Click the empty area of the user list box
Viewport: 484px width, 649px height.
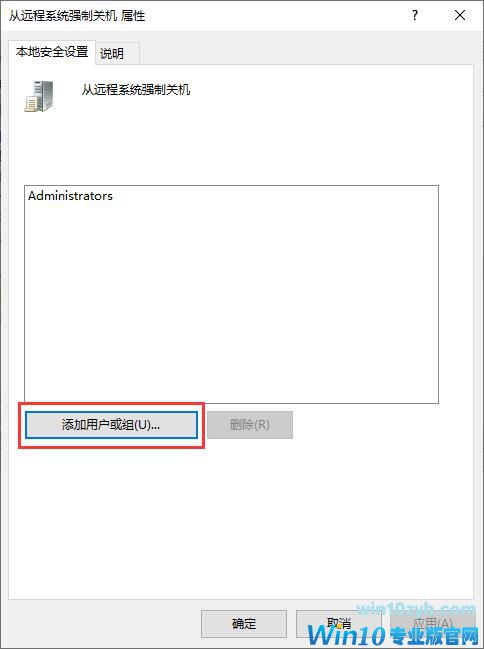tap(231, 302)
